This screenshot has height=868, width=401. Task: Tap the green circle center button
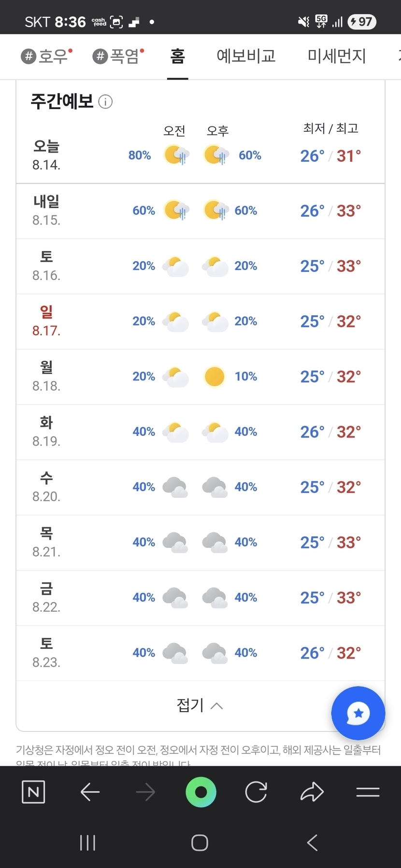[200, 792]
